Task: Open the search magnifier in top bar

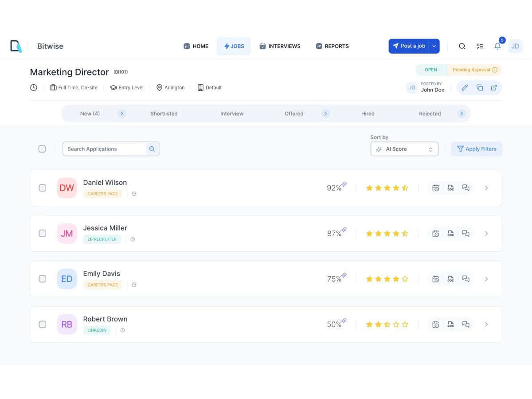Action: (462, 46)
